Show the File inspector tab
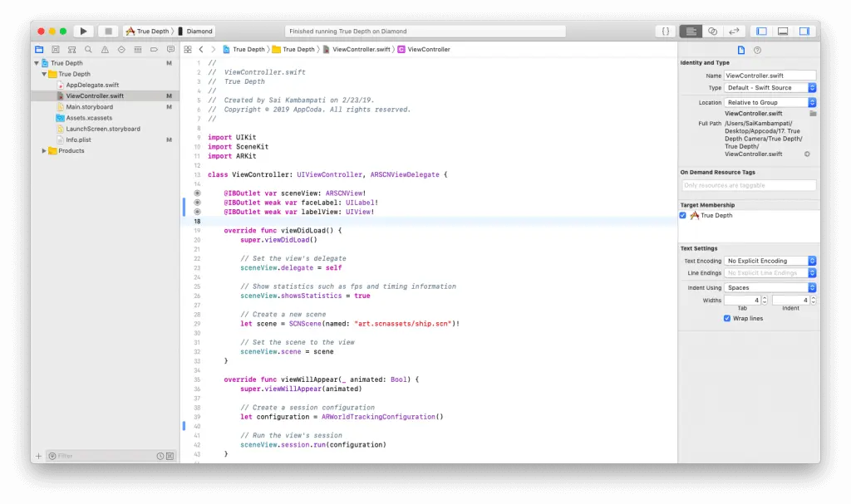The width and height of the screenshot is (851, 504). [741, 50]
